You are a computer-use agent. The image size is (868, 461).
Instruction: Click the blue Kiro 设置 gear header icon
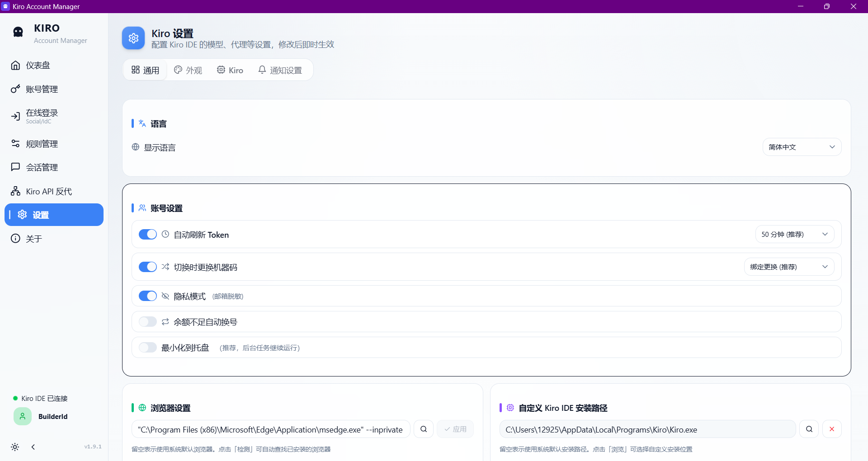(x=133, y=38)
